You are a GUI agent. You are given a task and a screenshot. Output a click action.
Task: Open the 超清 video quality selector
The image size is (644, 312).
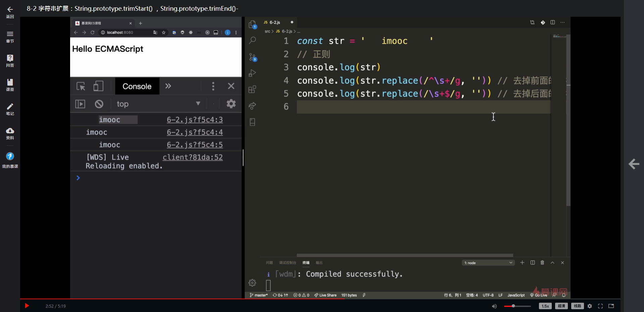click(x=561, y=306)
